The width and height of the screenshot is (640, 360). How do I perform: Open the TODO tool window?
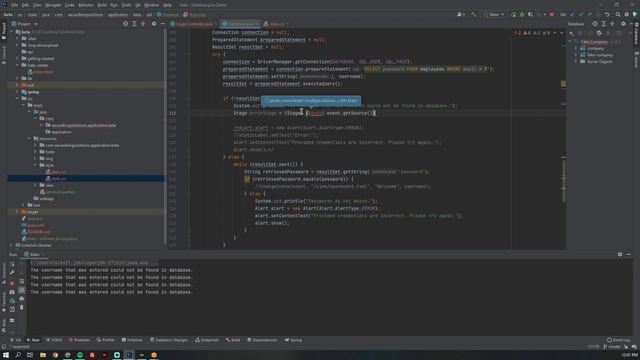coord(54,340)
